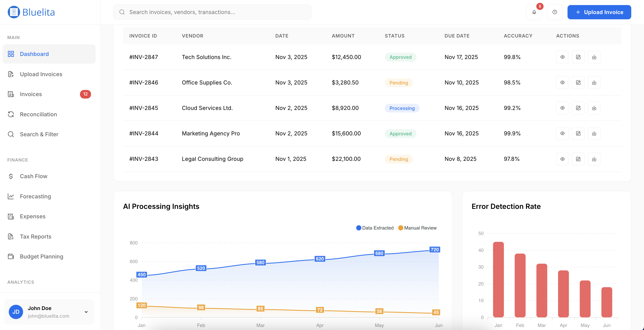Go to Cash Flow in the sidebar
This screenshot has height=330, width=644.
pos(33,176)
